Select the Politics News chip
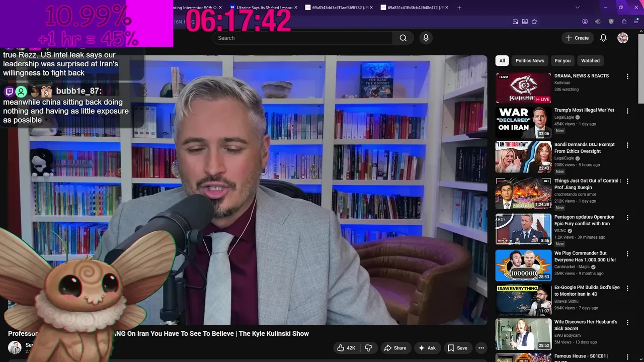The width and height of the screenshot is (644, 362). tap(530, 60)
